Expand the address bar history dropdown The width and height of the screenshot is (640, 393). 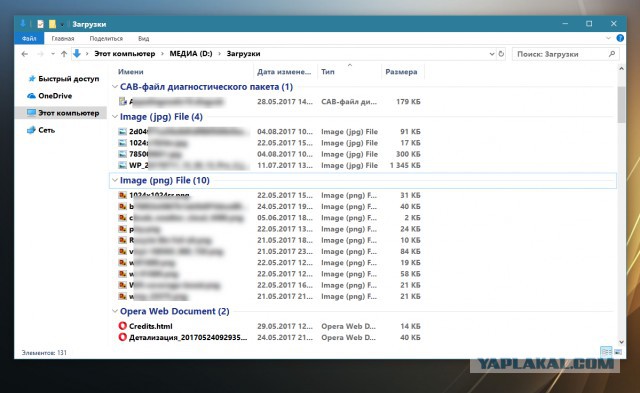(492, 54)
